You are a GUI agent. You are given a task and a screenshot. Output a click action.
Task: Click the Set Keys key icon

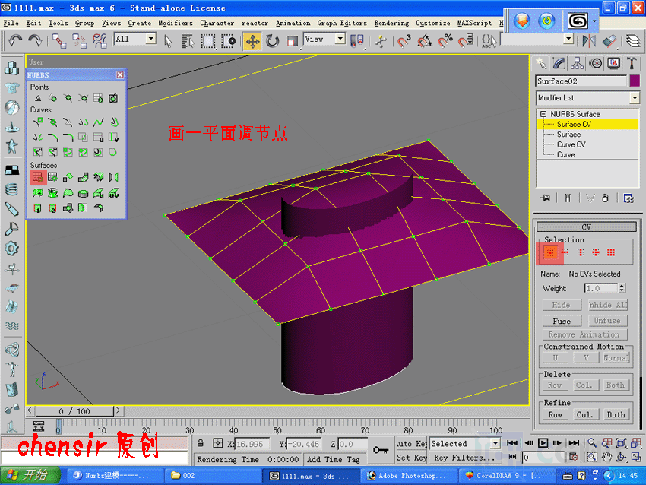380,450
